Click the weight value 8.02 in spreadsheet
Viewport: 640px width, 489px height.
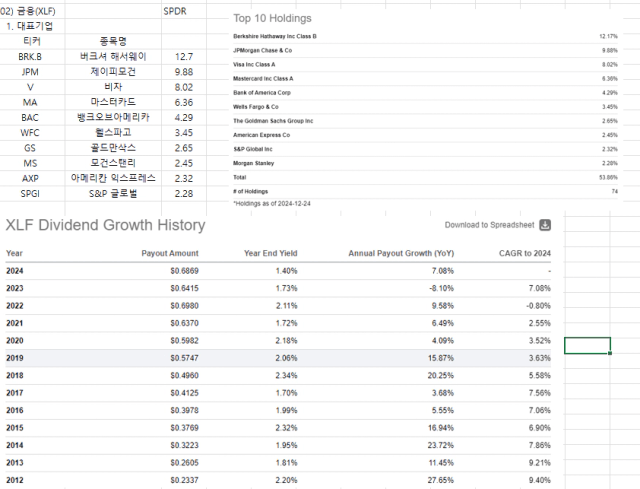[x=184, y=87]
